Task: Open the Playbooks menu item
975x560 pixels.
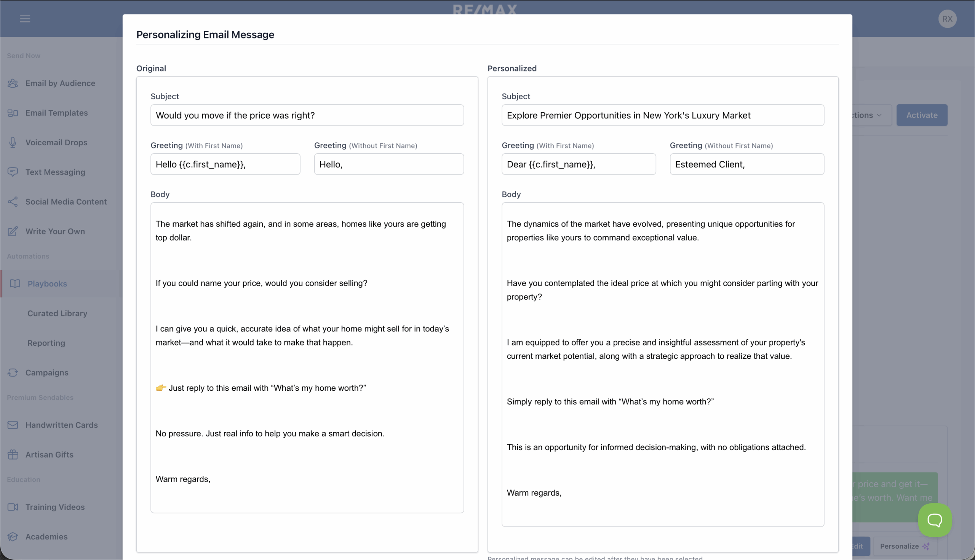Action: tap(47, 284)
